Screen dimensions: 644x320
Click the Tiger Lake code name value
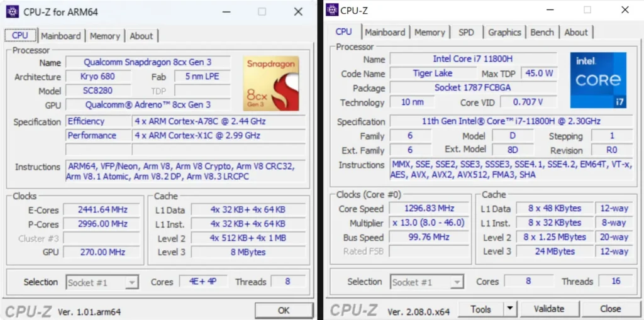click(x=433, y=73)
